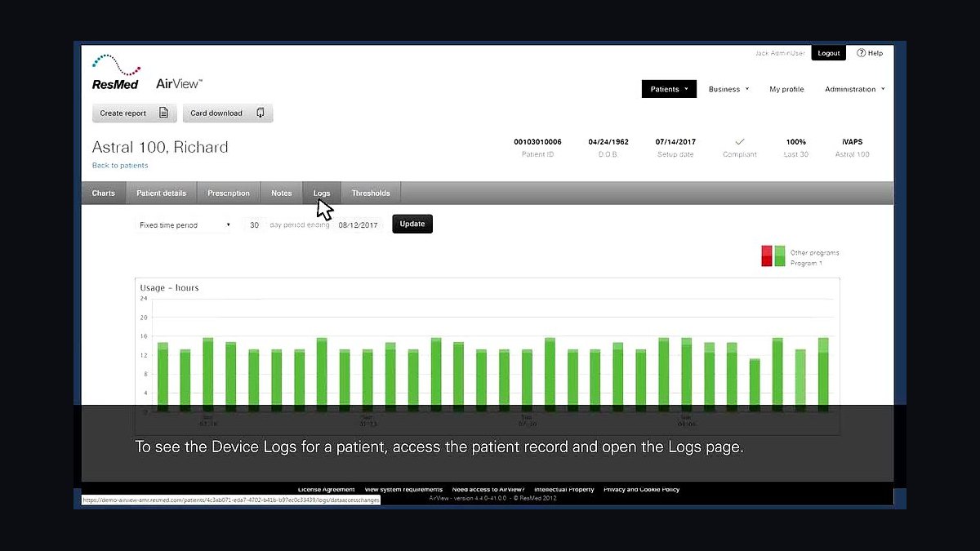Click the Create report button
This screenshot has width=980, height=551.
(x=134, y=113)
